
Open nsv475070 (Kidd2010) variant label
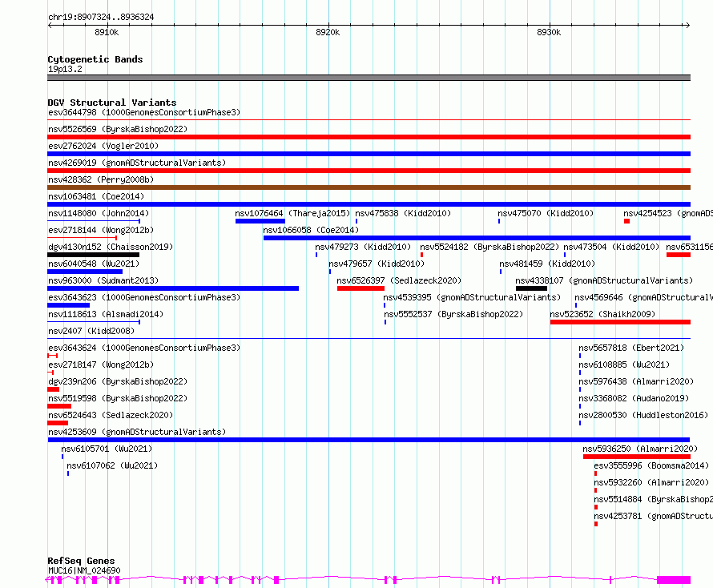point(546,213)
